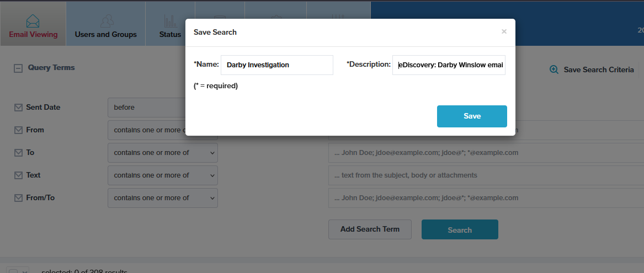Expand the Text condition dropdown
This screenshot has width=644, height=273.
(163, 175)
